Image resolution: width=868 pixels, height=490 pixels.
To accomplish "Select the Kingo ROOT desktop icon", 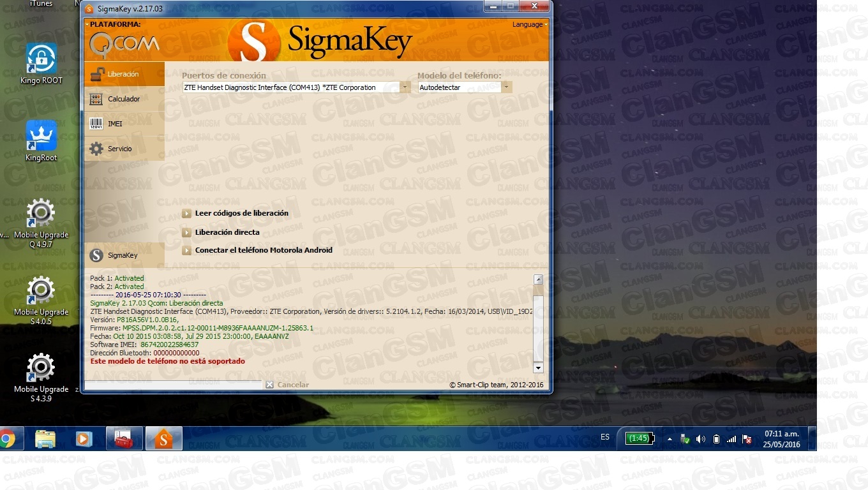I will pyautogui.click(x=41, y=64).
